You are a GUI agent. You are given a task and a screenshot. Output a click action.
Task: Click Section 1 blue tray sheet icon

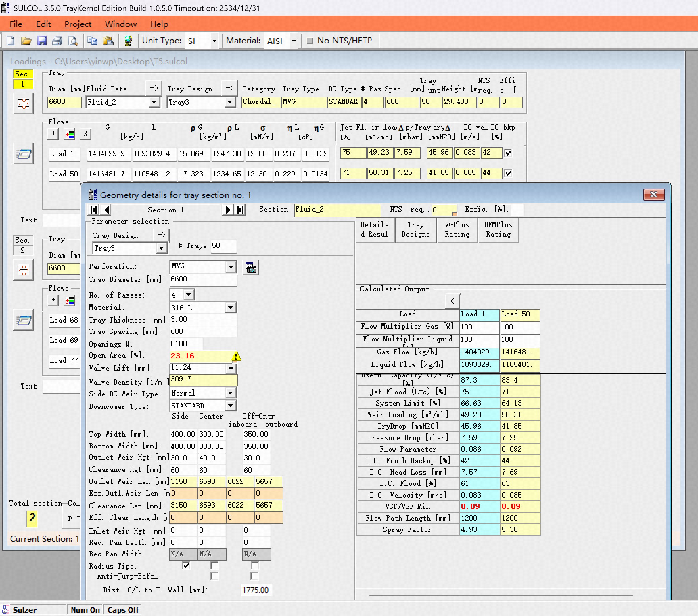pyautogui.click(x=23, y=153)
